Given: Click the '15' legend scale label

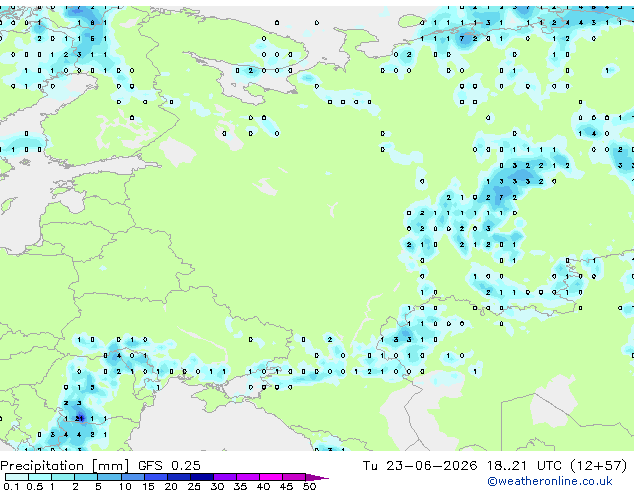Looking at the screenshot, I should tap(148, 486).
